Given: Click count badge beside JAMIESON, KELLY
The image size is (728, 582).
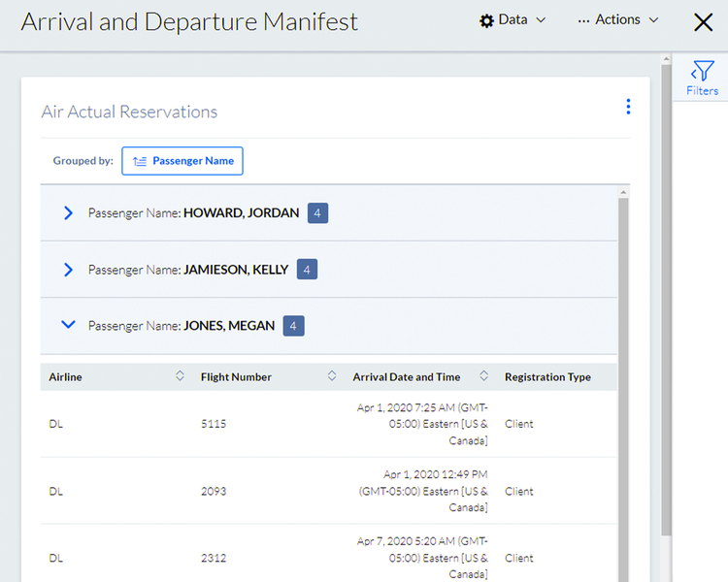Looking at the screenshot, I should (307, 269).
